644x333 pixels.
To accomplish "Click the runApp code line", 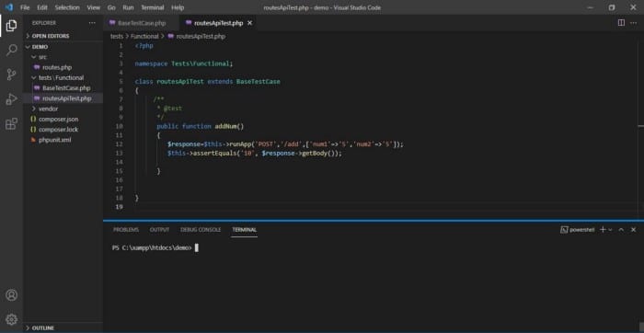I will tap(285, 144).
